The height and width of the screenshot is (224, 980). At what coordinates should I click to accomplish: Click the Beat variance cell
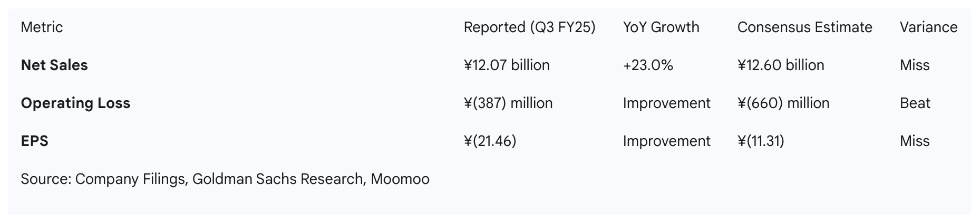[915, 103]
